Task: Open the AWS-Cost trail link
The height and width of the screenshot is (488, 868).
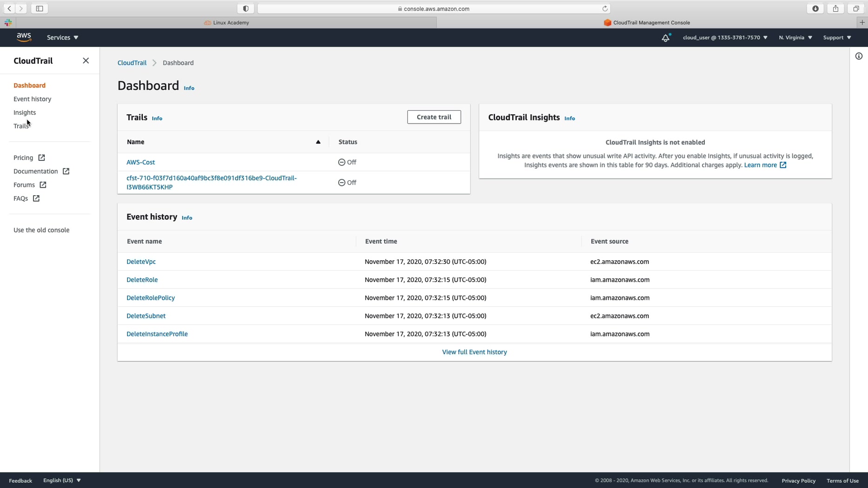Action: 140,162
